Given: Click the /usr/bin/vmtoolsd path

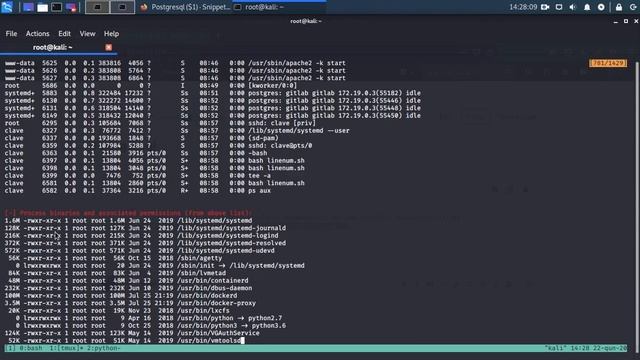Looking at the screenshot, I should click(x=209, y=341).
